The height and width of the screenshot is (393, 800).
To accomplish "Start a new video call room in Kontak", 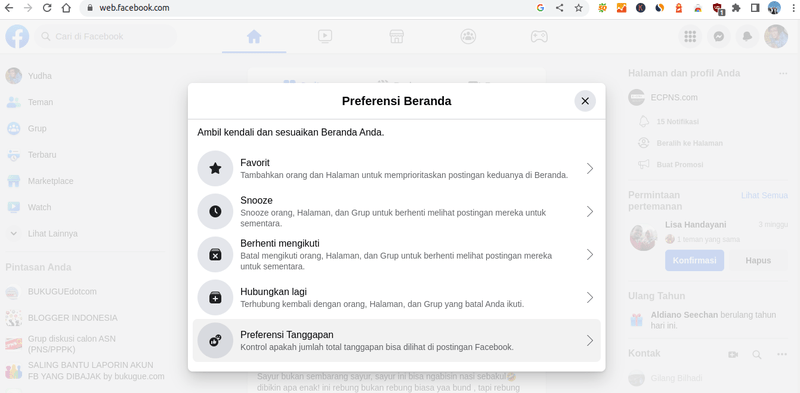I will click(x=733, y=354).
